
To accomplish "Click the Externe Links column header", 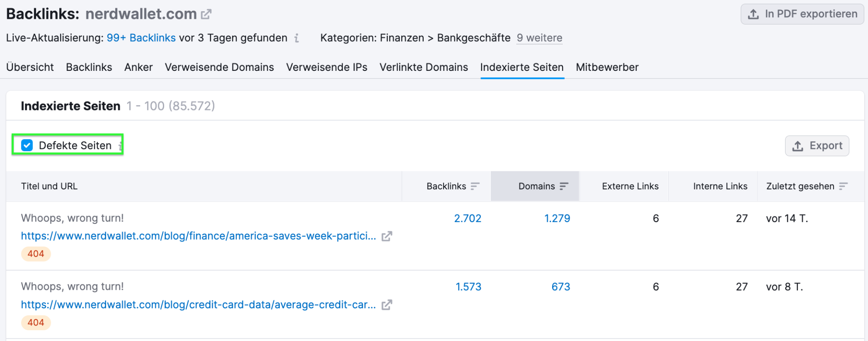I will [630, 186].
